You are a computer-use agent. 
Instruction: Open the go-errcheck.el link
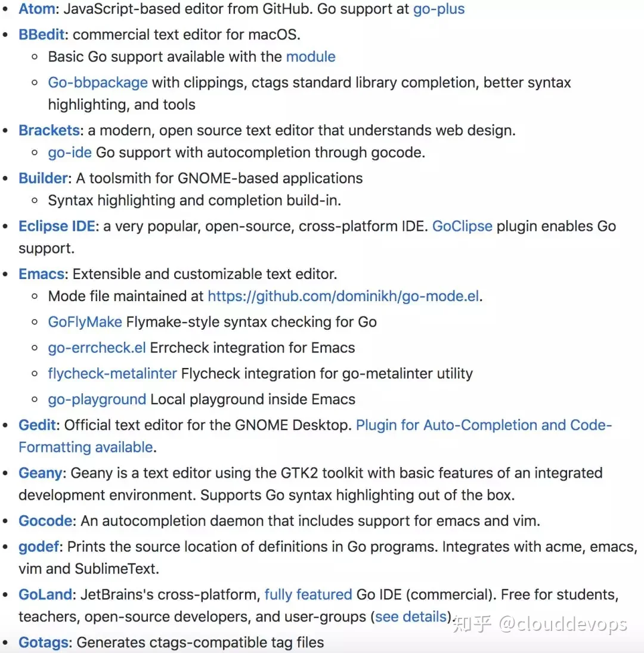(x=97, y=348)
